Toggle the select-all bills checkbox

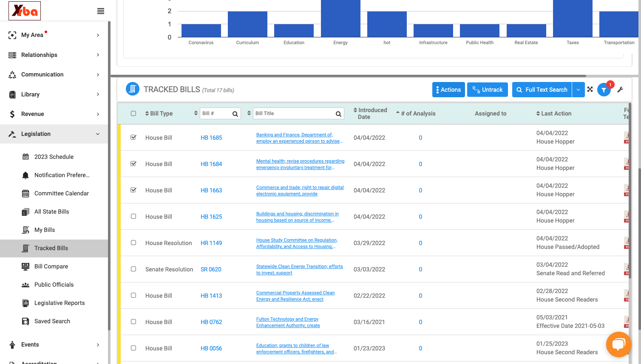133,113
